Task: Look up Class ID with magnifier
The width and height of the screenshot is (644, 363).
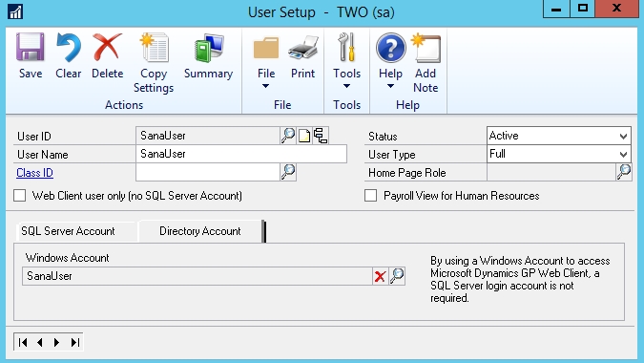Action: [x=287, y=172]
